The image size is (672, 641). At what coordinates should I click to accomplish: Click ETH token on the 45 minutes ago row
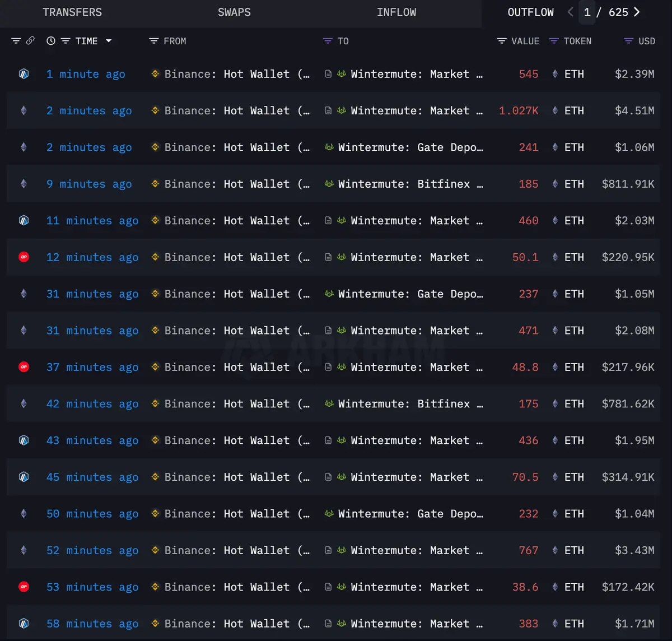(574, 477)
